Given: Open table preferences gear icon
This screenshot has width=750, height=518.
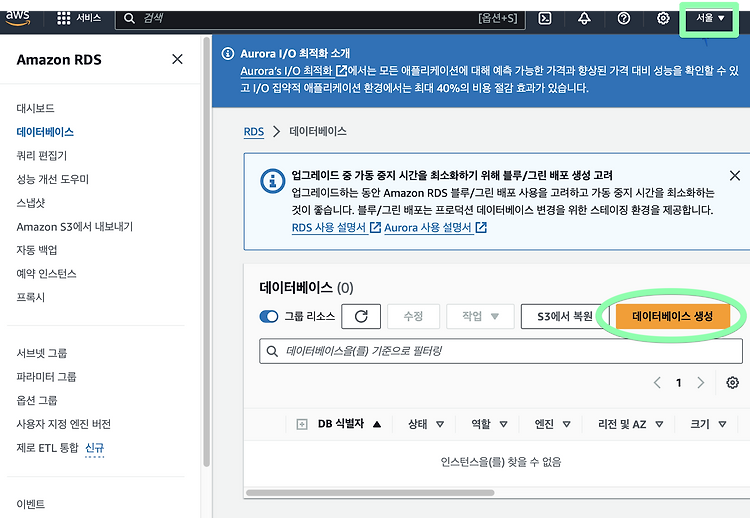Looking at the screenshot, I should [x=732, y=383].
